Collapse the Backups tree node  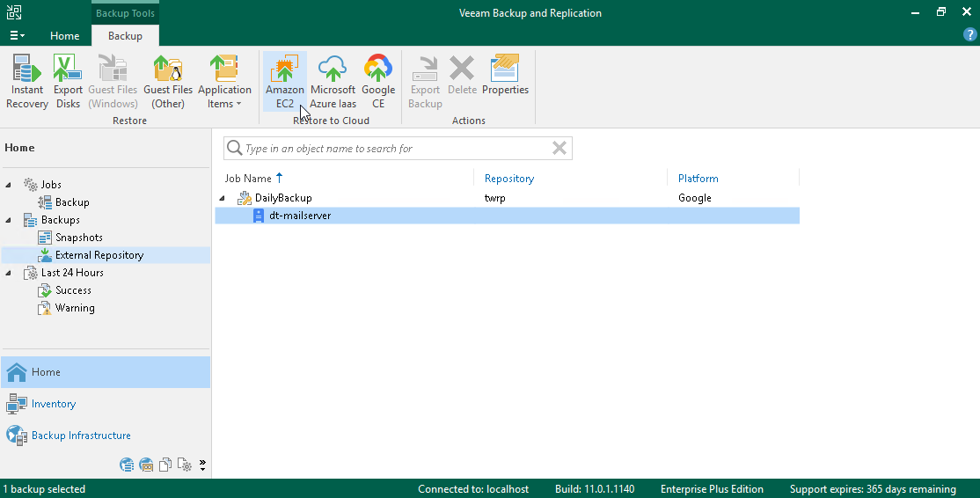coord(8,220)
